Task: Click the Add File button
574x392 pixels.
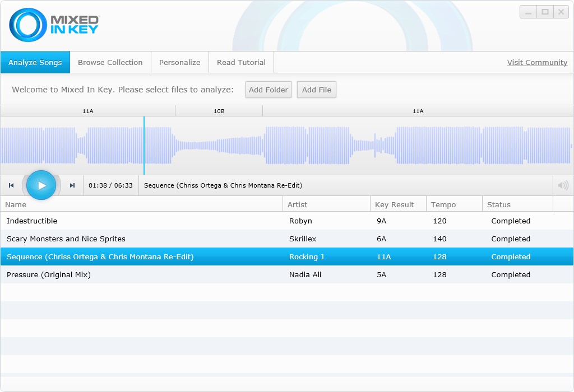Action: 317,90
